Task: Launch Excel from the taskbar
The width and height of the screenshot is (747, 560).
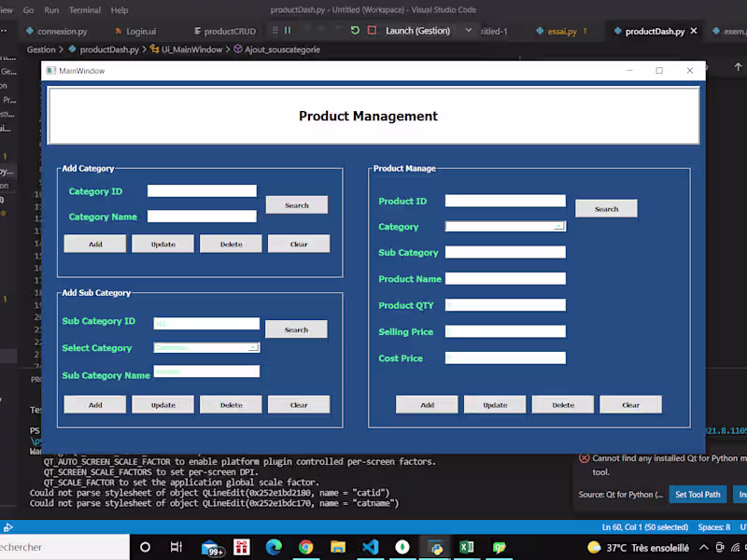Action: tap(466, 547)
